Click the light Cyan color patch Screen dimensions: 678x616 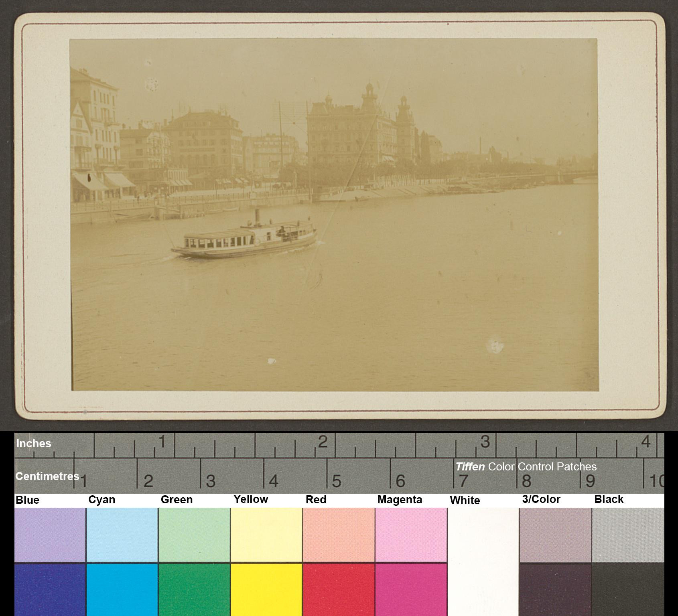[122, 535]
